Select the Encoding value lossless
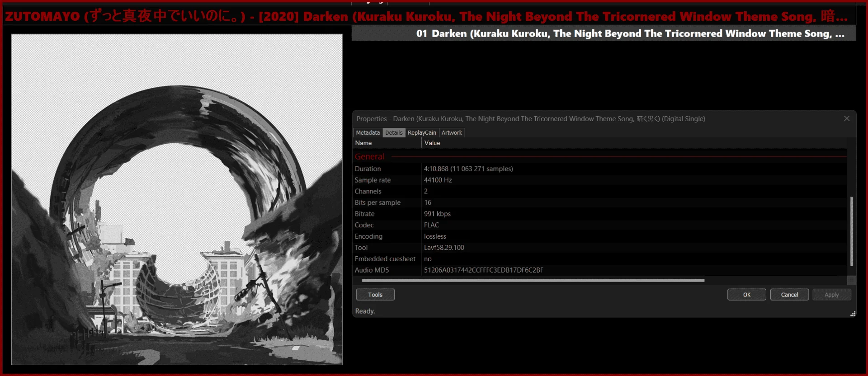 [435, 237]
